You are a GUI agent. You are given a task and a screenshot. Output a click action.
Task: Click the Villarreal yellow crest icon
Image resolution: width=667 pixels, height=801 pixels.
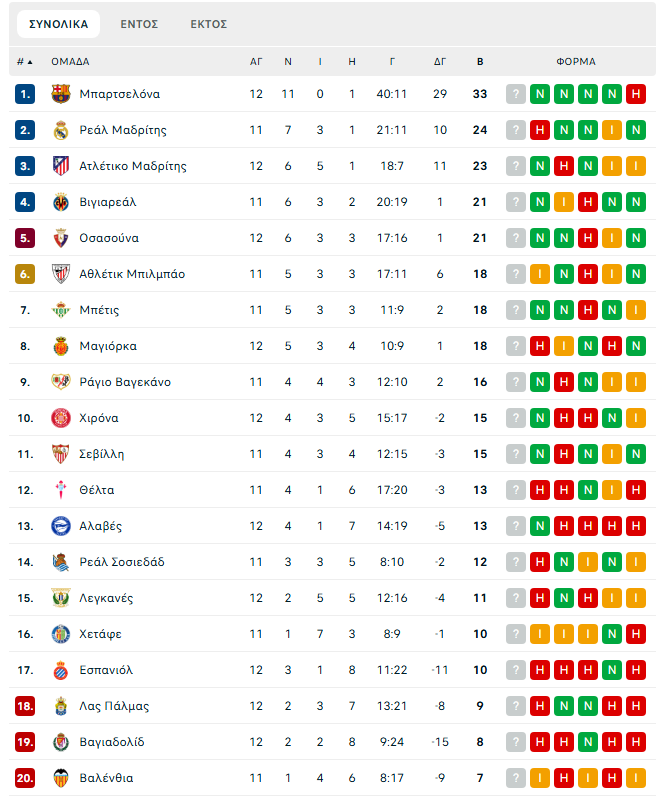pos(61,202)
